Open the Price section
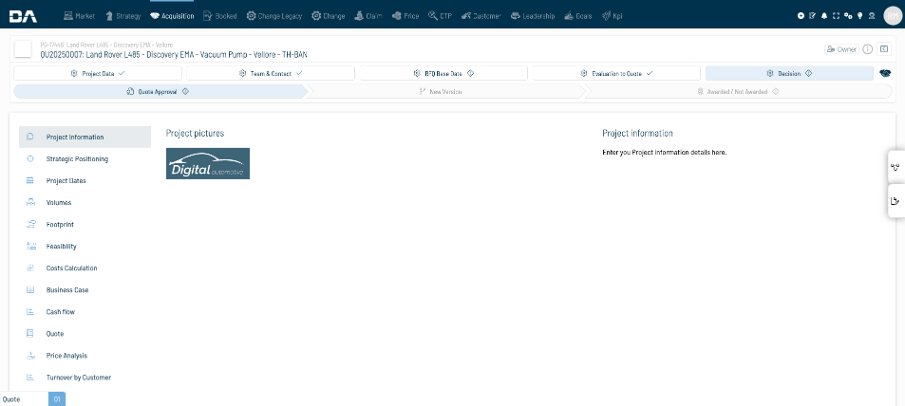Image resolution: width=905 pixels, height=406 pixels. pyautogui.click(x=405, y=16)
